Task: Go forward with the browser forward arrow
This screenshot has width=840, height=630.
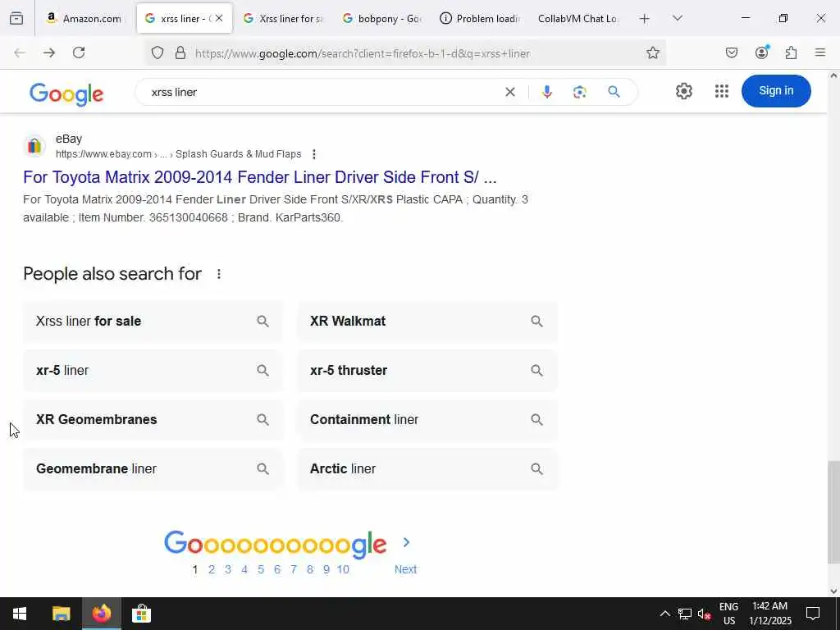Action: (x=49, y=52)
